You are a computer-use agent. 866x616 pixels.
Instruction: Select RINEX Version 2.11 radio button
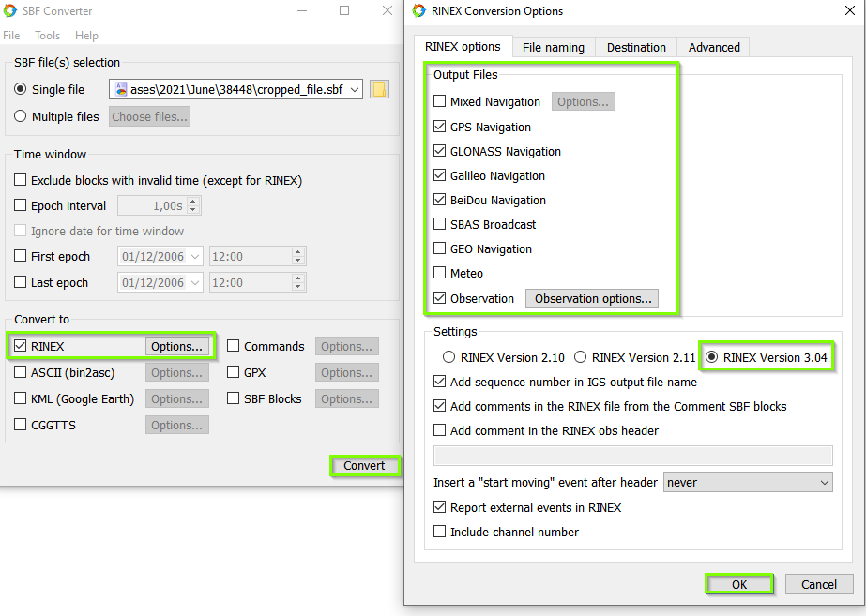point(581,357)
